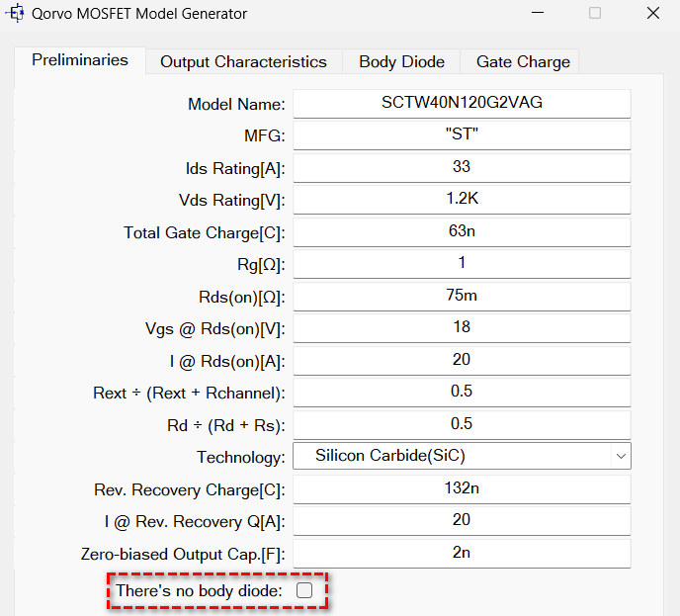This screenshot has height=616, width=680.
Task: Close the MOSFET Model Generator window
Action: (x=653, y=14)
